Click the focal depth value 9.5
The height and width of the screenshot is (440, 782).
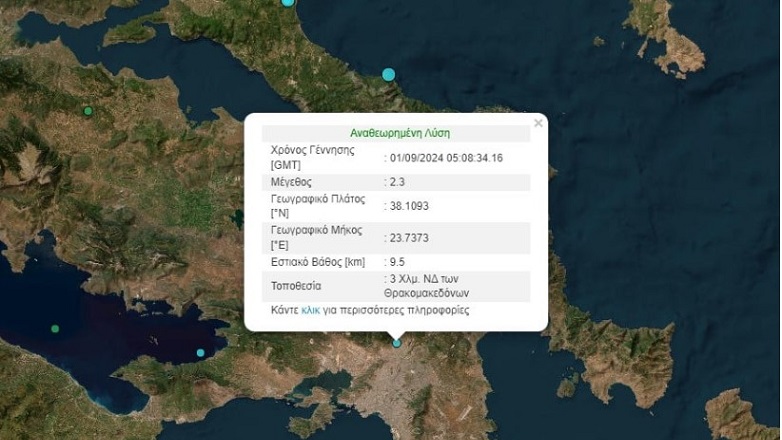pyautogui.click(x=397, y=262)
